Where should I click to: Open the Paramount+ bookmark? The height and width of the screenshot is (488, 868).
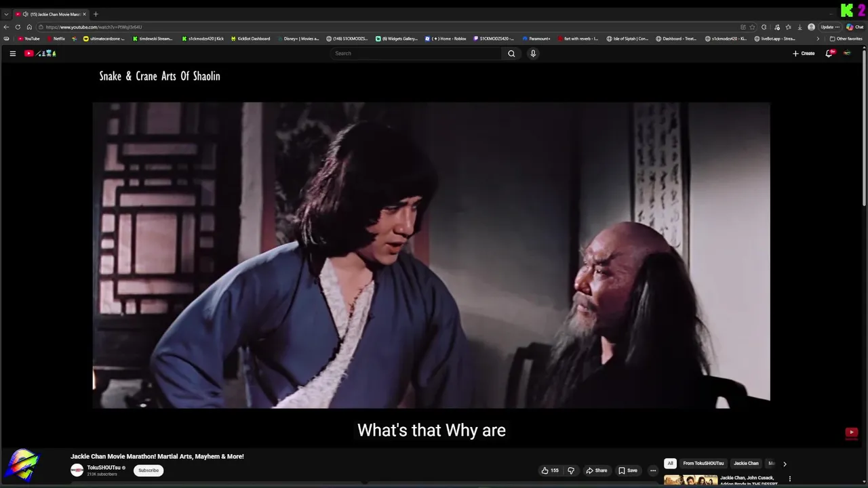[536, 39]
